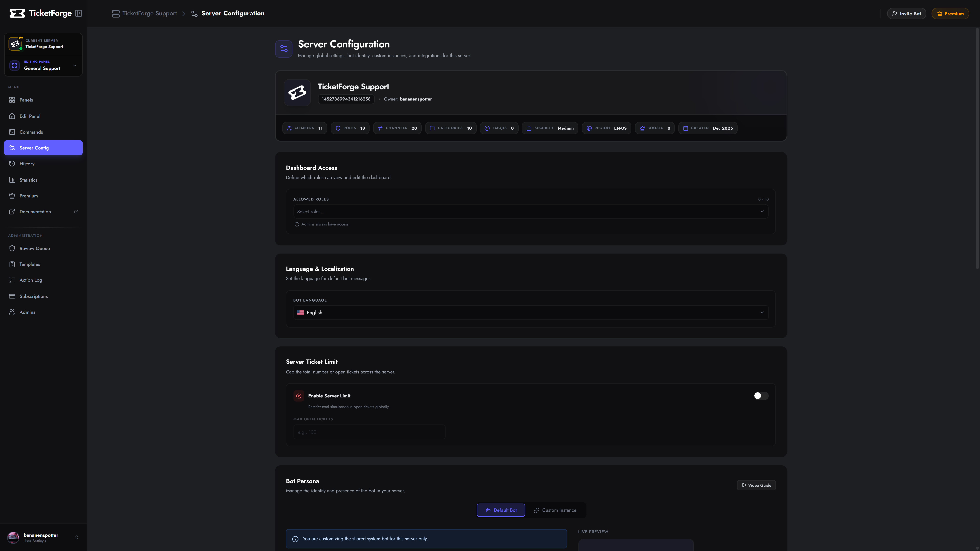Viewport: 980px width, 551px height.
Task: Click the TicketForge logo in the sidebar
Action: [40, 13]
